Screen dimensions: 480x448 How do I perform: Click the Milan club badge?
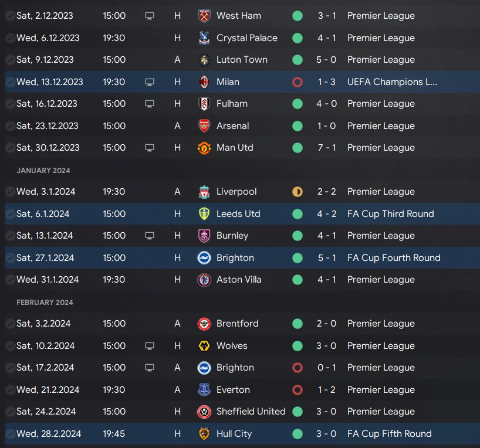pos(204,82)
